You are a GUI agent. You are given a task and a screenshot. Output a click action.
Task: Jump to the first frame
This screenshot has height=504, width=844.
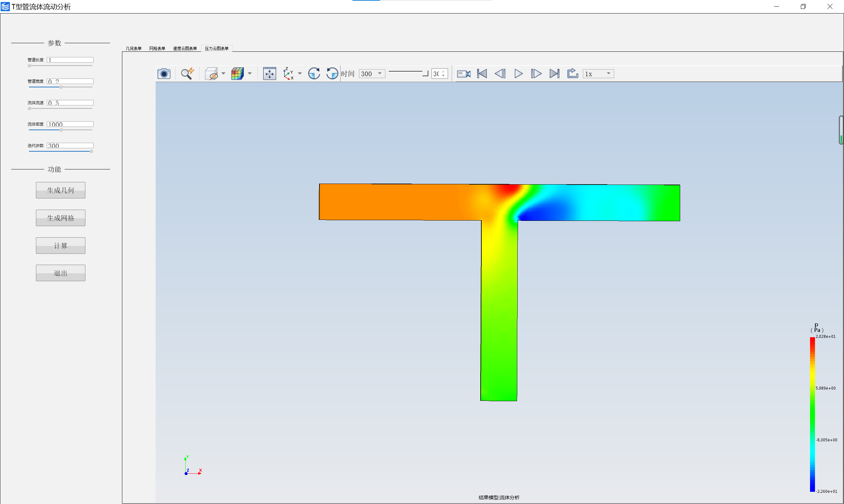(482, 74)
